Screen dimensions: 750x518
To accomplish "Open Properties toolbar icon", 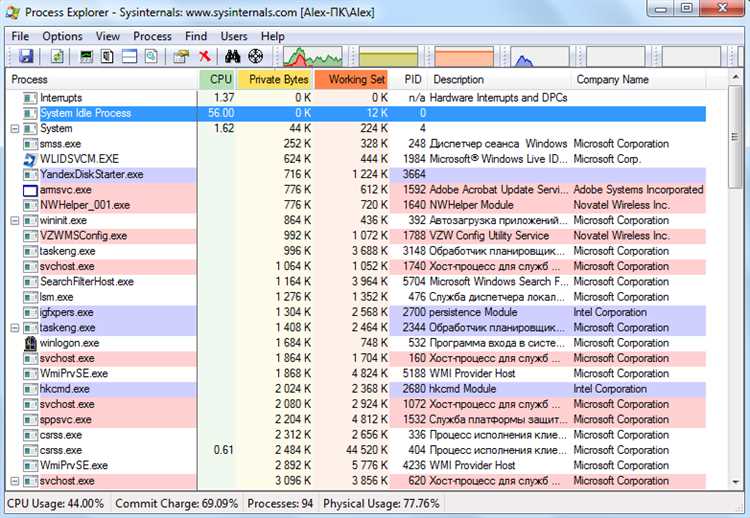I will (x=181, y=56).
